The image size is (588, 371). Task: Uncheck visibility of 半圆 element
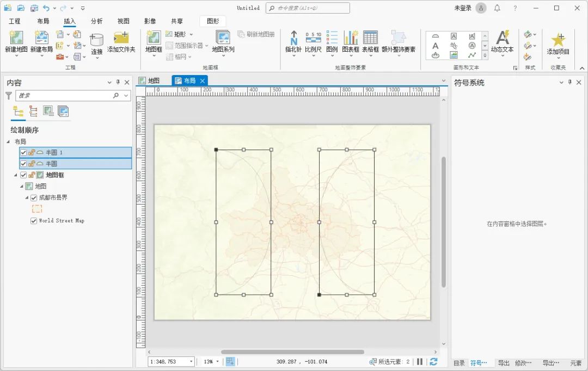point(23,164)
